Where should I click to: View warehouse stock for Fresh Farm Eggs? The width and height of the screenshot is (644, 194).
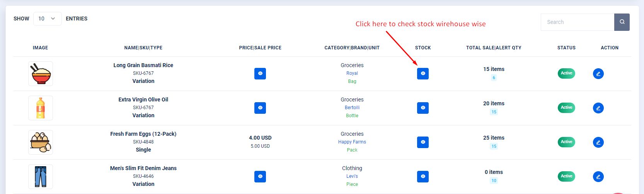pyautogui.click(x=423, y=142)
